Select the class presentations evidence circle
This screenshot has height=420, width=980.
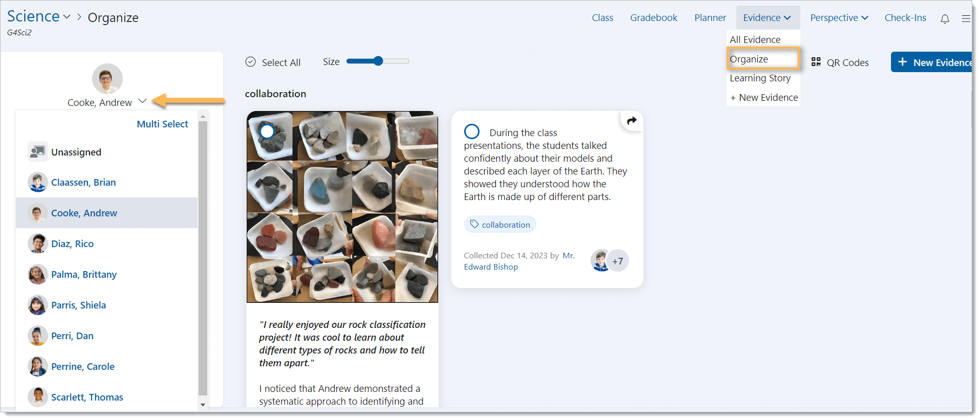(x=471, y=131)
